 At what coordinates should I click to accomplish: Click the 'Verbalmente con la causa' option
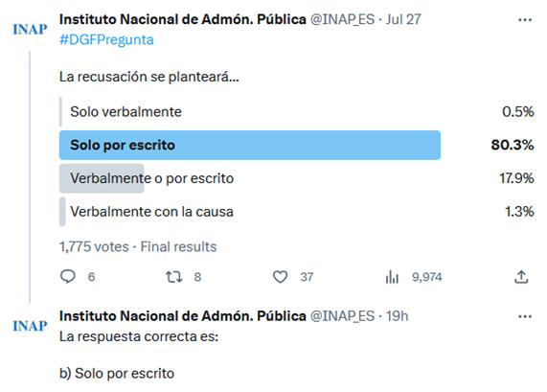coord(297,212)
